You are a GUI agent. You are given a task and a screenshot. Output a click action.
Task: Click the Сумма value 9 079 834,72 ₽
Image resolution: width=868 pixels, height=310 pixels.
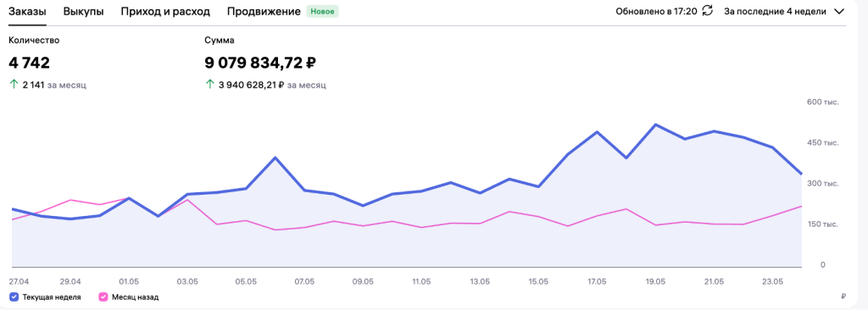[260, 63]
